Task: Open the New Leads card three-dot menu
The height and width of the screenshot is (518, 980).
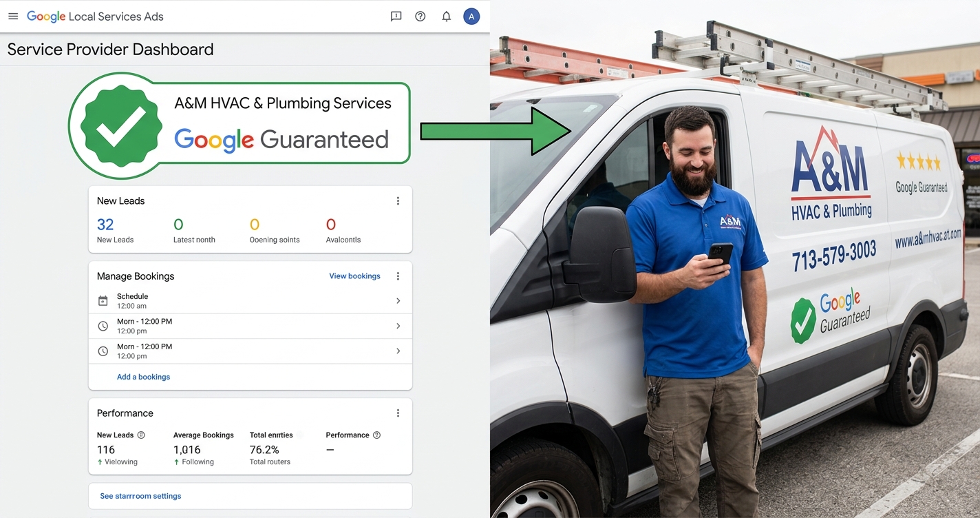Action: click(398, 201)
